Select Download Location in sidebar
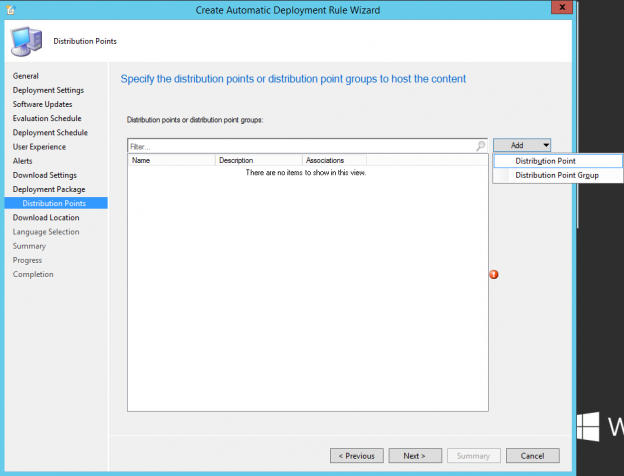The height and width of the screenshot is (476, 624). click(x=46, y=217)
